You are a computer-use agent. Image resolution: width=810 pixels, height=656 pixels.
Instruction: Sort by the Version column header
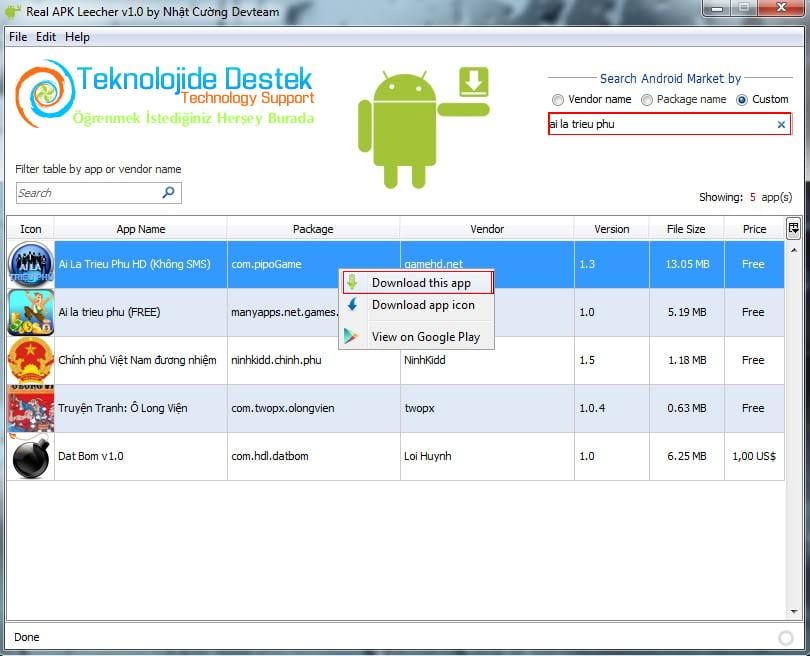pyautogui.click(x=612, y=229)
